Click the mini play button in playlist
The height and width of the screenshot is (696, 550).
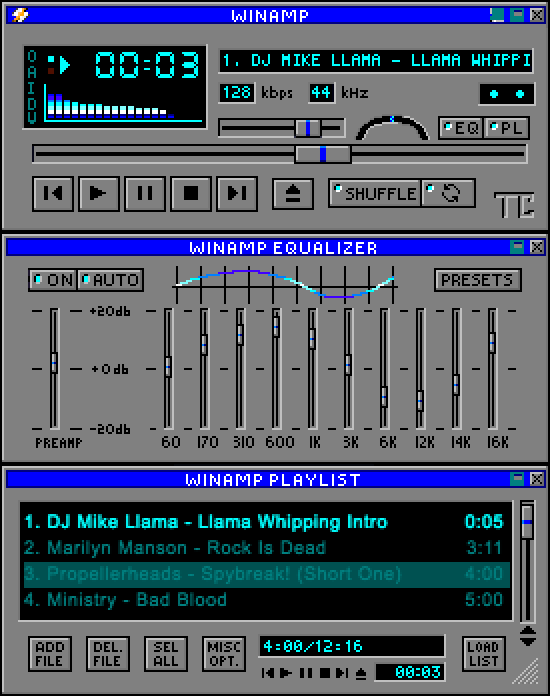click(286, 673)
